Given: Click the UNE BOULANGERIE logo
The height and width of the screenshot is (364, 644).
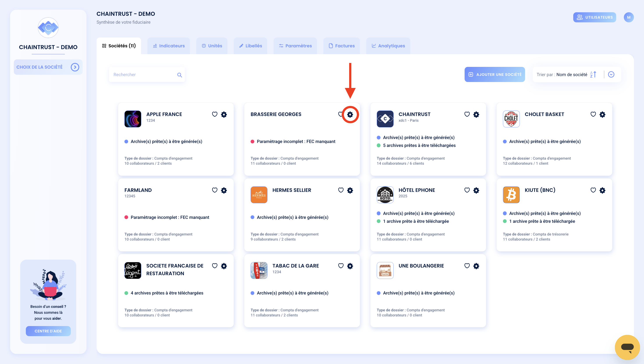Looking at the screenshot, I should click(385, 270).
